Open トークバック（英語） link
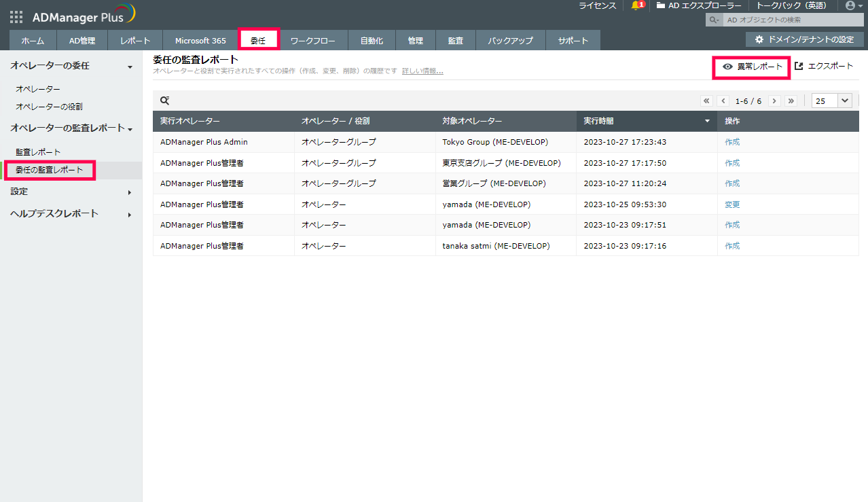 tap(792, 5)
